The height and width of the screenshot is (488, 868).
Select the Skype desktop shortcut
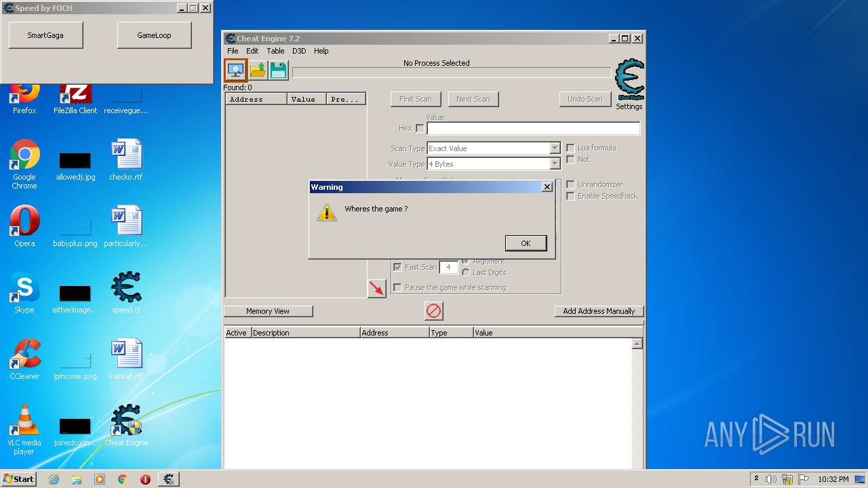[x=24, y=293]
